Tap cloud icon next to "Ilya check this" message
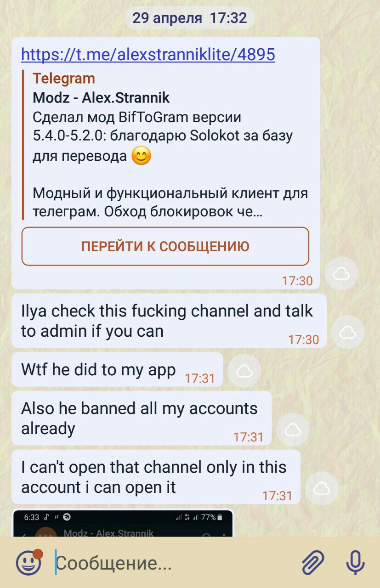 347,332
